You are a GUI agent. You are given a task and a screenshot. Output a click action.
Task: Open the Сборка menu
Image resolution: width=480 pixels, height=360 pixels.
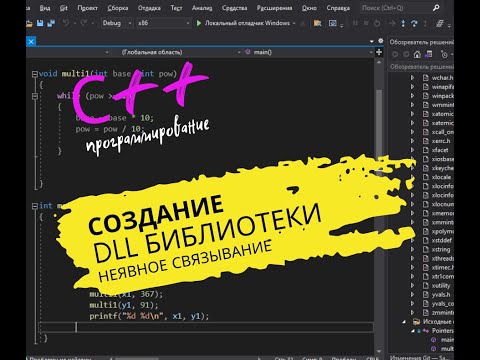point(118,8)
